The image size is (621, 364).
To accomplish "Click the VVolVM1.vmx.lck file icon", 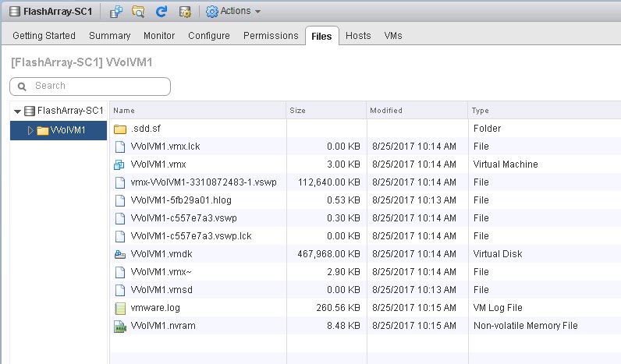I will 120,147.
